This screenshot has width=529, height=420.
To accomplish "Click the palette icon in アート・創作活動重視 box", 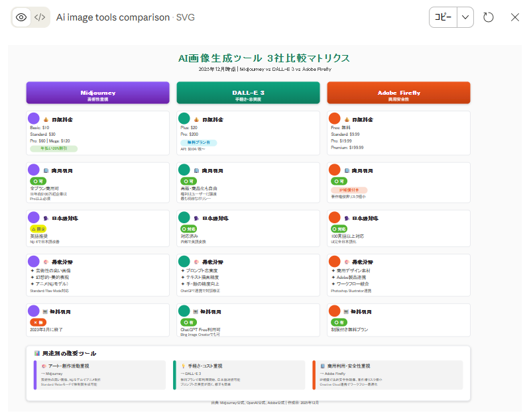I will click(x=44, y=366).
